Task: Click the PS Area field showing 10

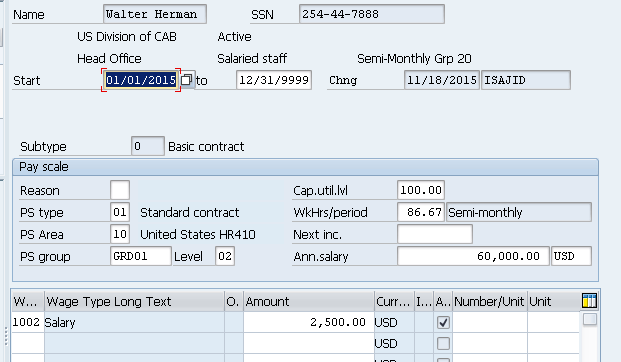Action: pyautogui.click(x=120, y=234)
